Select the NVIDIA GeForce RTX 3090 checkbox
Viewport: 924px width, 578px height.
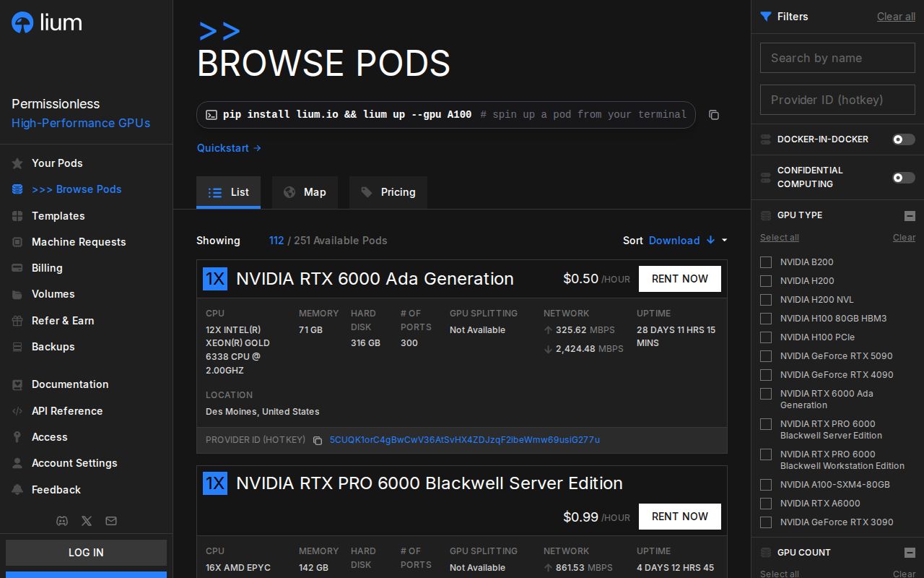point(766,522)
